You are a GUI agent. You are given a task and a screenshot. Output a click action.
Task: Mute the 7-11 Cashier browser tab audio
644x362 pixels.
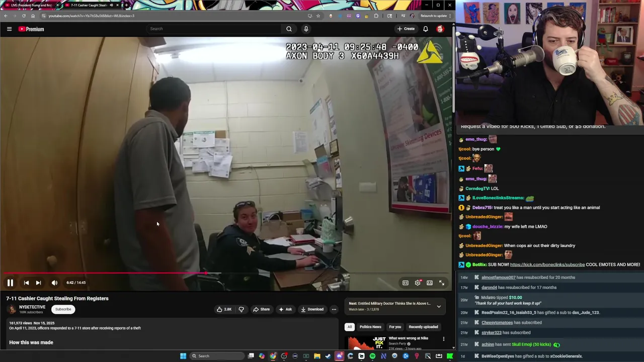[x=111, y=5]
